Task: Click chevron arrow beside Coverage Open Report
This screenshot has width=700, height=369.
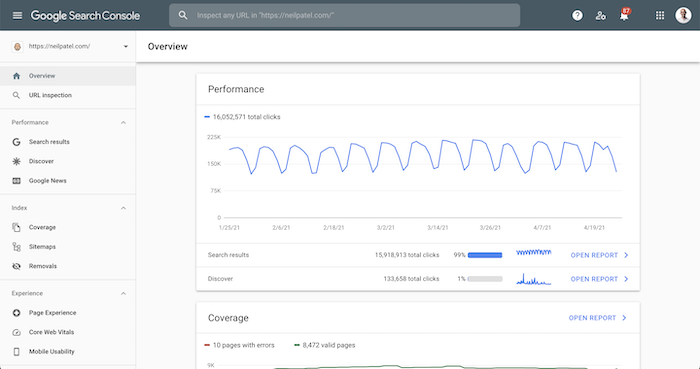Action: [x=624, y=318]
